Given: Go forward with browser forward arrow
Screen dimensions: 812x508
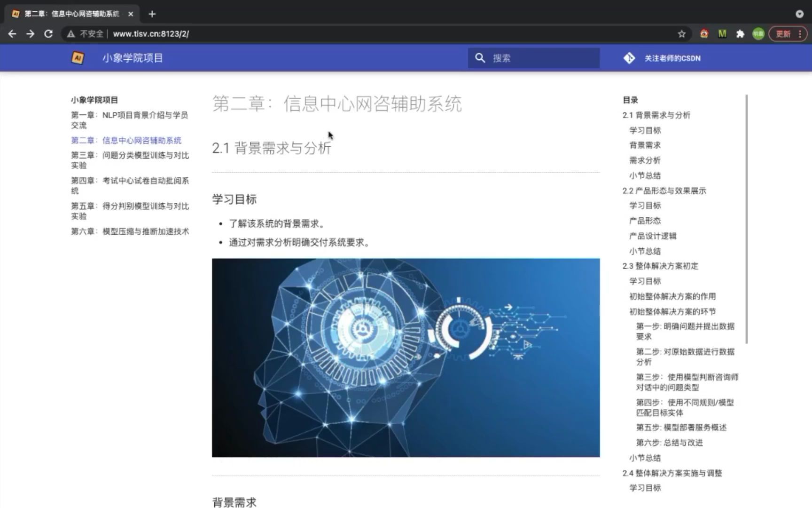Looking at the screenshot, I should (x=31, y=34).
